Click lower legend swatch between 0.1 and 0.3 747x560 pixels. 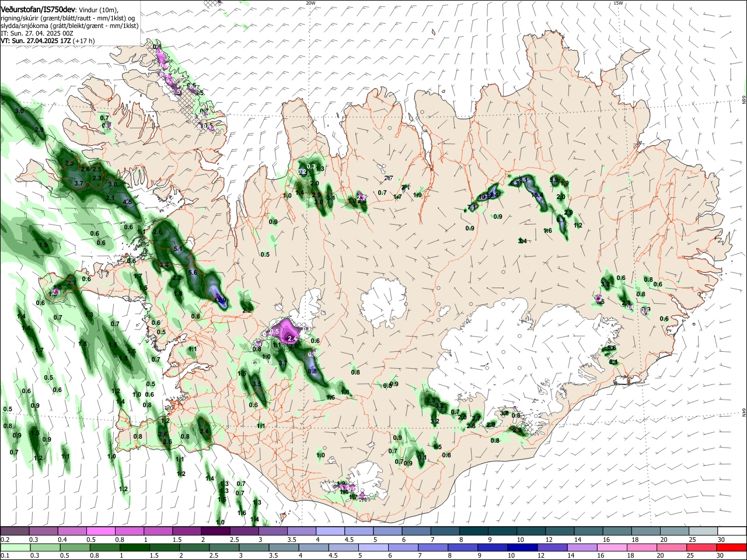15,547
